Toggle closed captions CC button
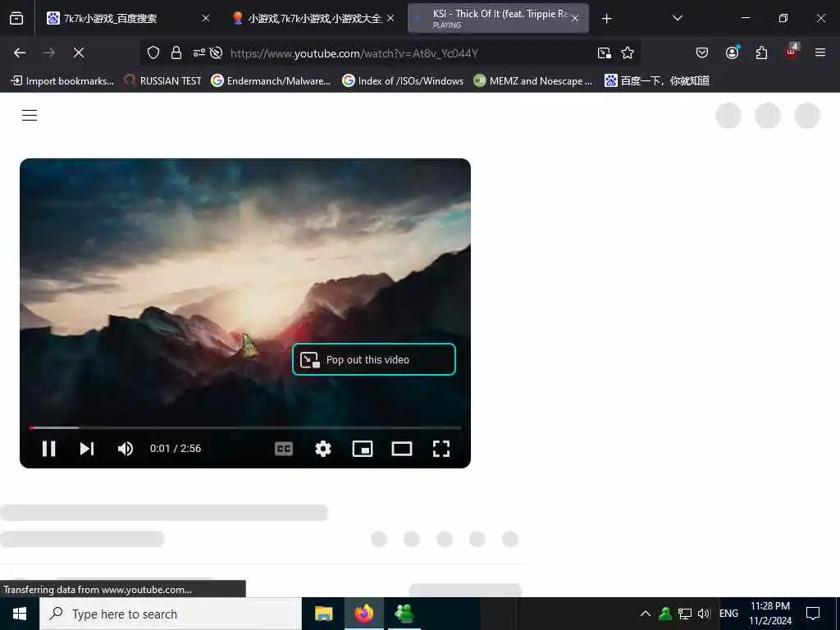840x630 pixels. 283,449
